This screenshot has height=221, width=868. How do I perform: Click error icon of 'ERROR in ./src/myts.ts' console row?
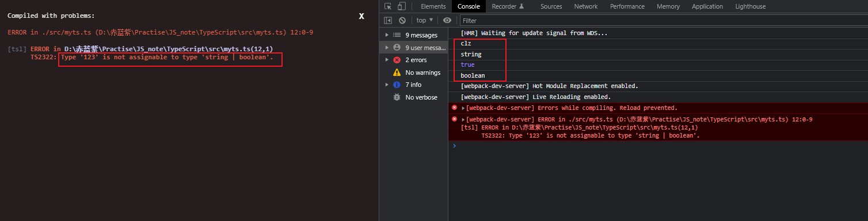click(x=454, y=119)
